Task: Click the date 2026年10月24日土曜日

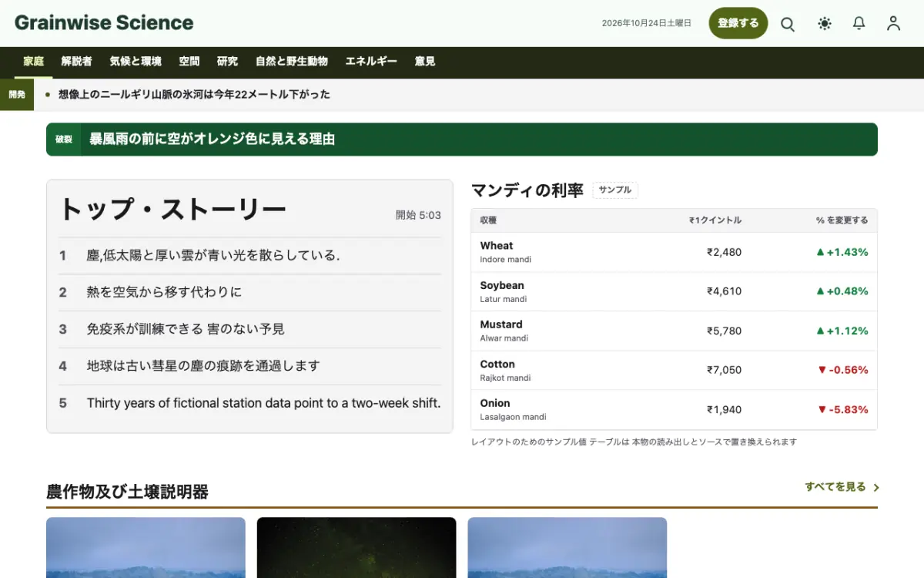Action: [647, 24]
